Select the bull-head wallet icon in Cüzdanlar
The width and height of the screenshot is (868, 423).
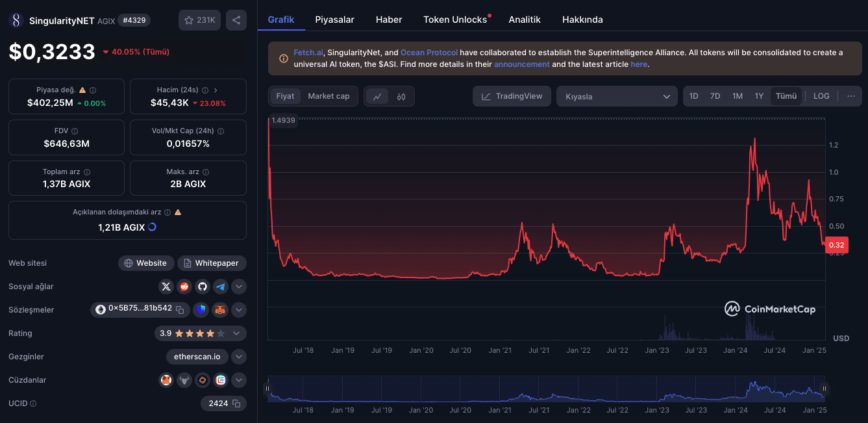tap(184, 380)
